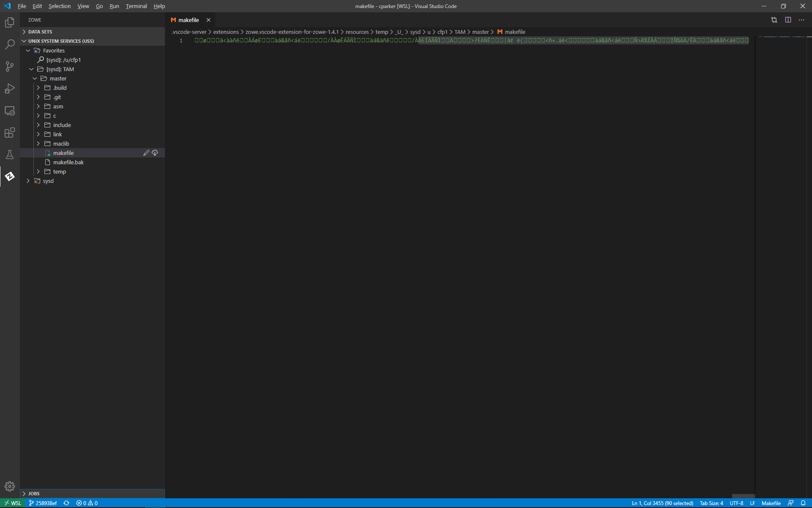The height and width of the screenshot is (508, 812).
Task: Click the cloud download icon on makefile row
Action: tap(155, 153)
